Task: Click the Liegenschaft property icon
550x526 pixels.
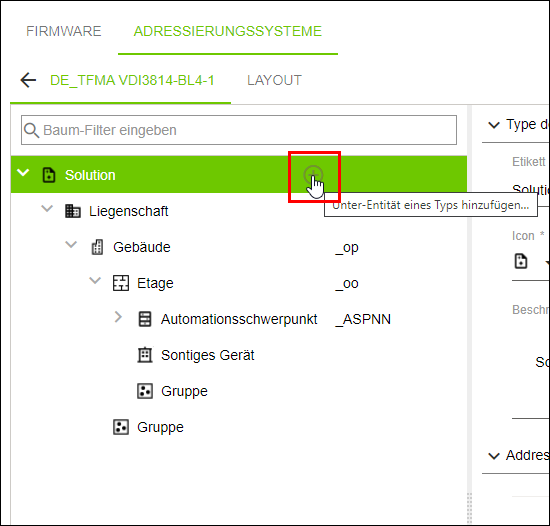Action: coord(73,211)
